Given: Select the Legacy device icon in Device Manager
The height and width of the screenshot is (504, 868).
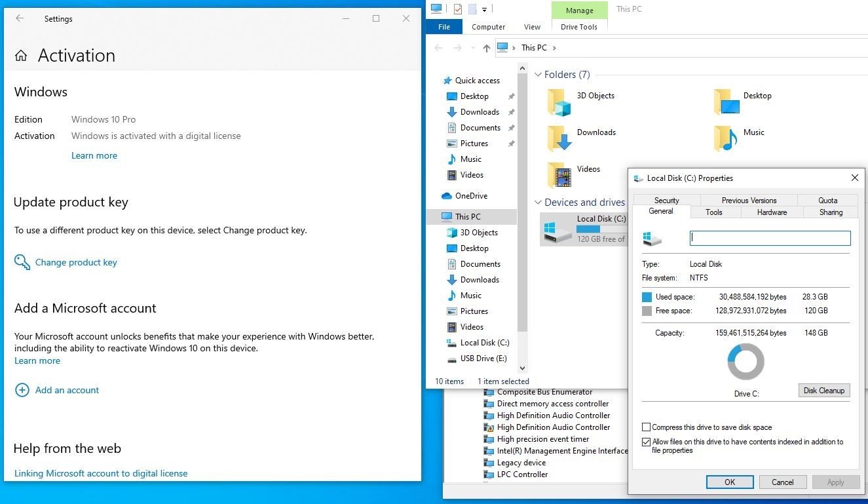Looking at the screenshot, I should 489,463.
